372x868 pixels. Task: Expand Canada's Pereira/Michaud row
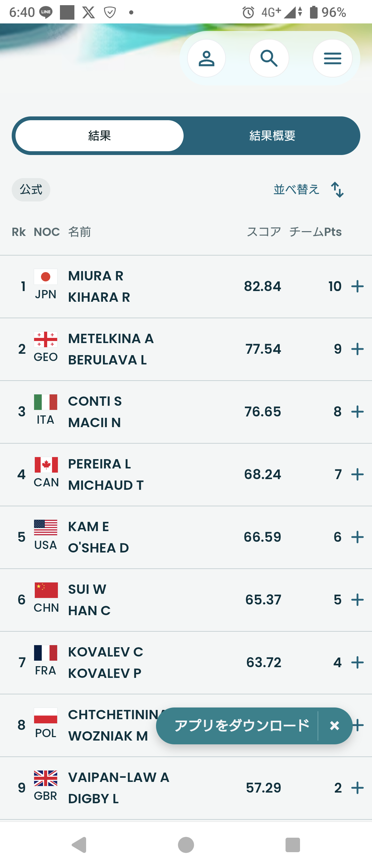pyautogui.click(x=358, y=474)
